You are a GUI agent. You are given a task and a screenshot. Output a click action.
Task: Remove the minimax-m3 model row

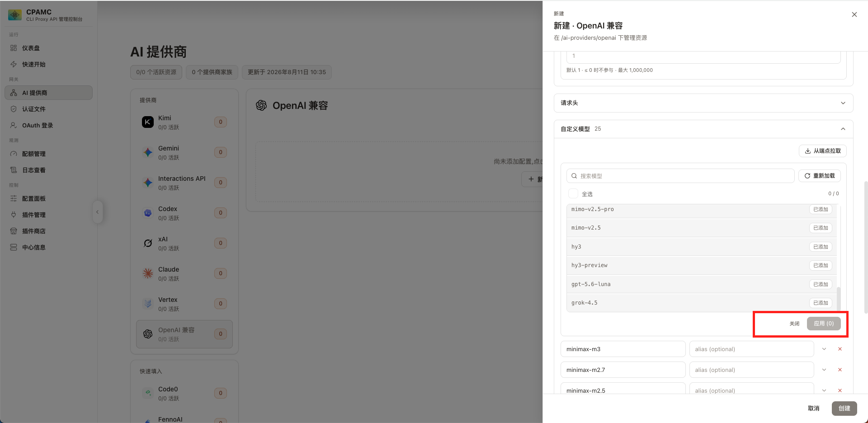pyautogui.click(x=840, y=349)
